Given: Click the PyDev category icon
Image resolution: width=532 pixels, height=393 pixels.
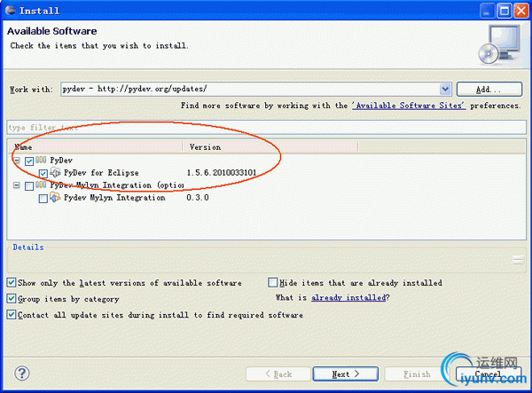Looking at the screenshot, I should [41, 160].
